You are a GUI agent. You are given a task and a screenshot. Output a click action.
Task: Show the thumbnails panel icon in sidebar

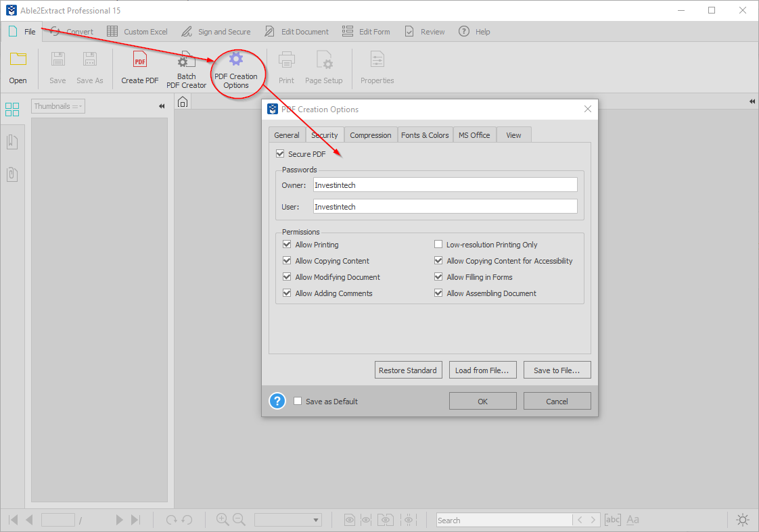pyautogui.click(x=12, y=110)
